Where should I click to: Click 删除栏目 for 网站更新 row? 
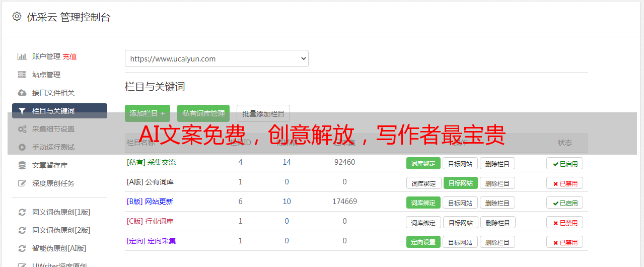(x=497, y=203)
